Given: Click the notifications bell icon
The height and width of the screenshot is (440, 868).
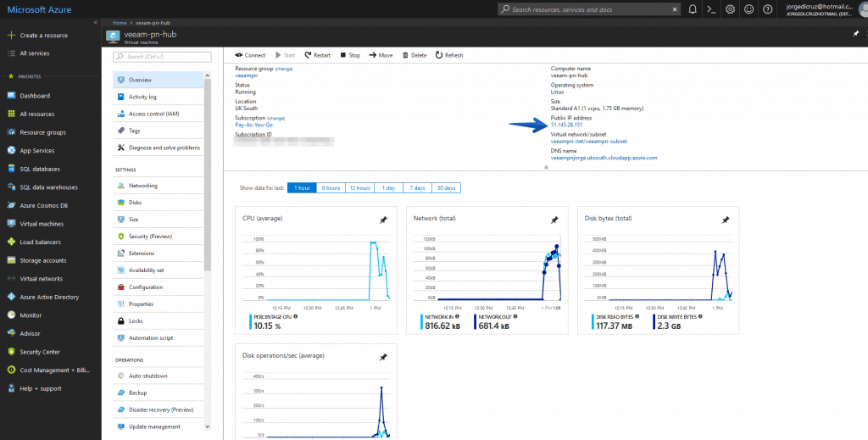Looking at the screenshot, I should click(x=693, y=9).
